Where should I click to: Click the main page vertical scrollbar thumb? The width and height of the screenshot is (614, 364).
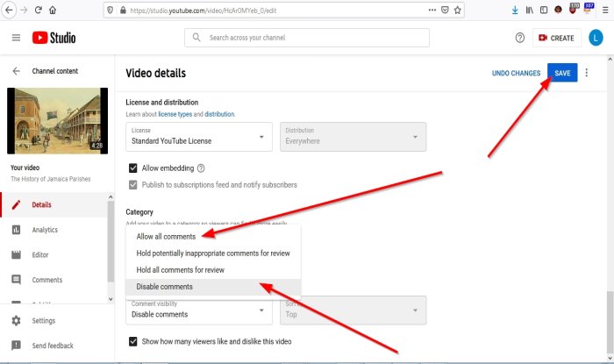[610, 321]
